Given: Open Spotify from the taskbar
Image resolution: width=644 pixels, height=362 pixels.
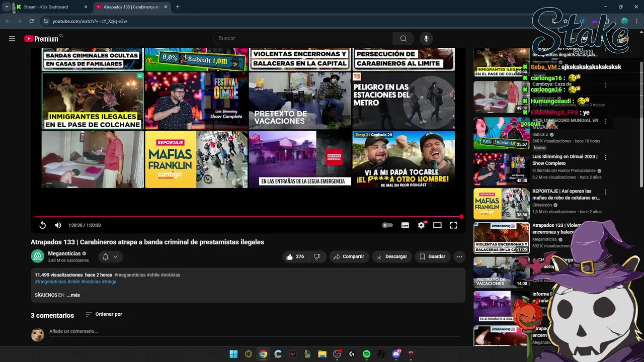Looking at the screenshot, I should pos(367,354).
